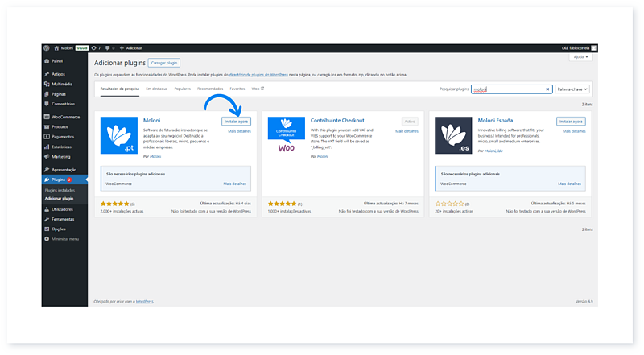Open the Favoritos tab
The height and width of the screenshot is (355, 644).
tap(237, 89)
